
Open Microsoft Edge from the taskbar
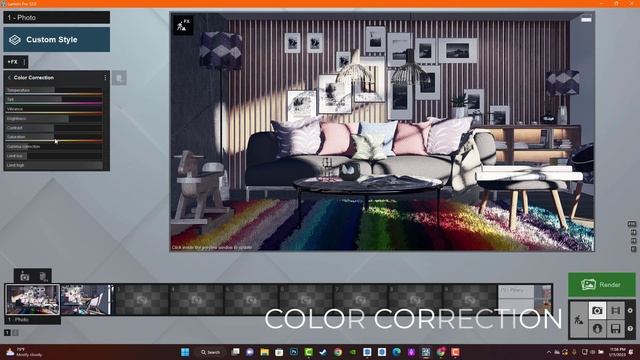(x=396, y=352)
